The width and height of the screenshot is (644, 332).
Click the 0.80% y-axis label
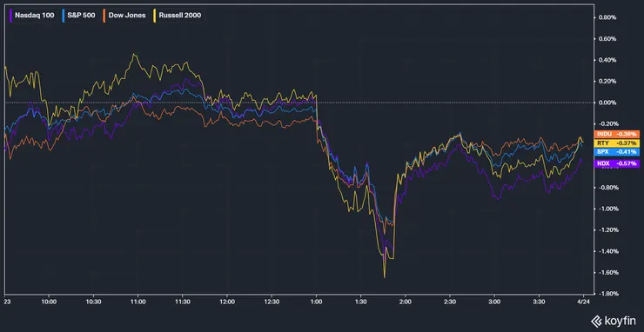(607, 17)
